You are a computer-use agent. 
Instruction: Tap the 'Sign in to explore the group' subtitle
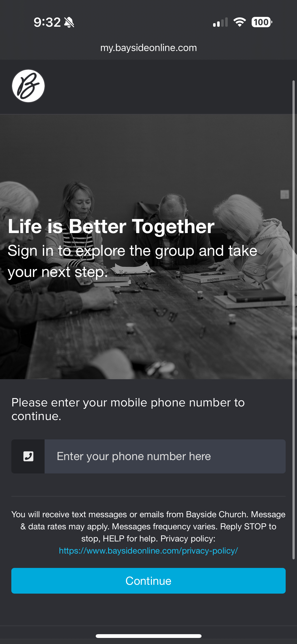click(133, 261)
